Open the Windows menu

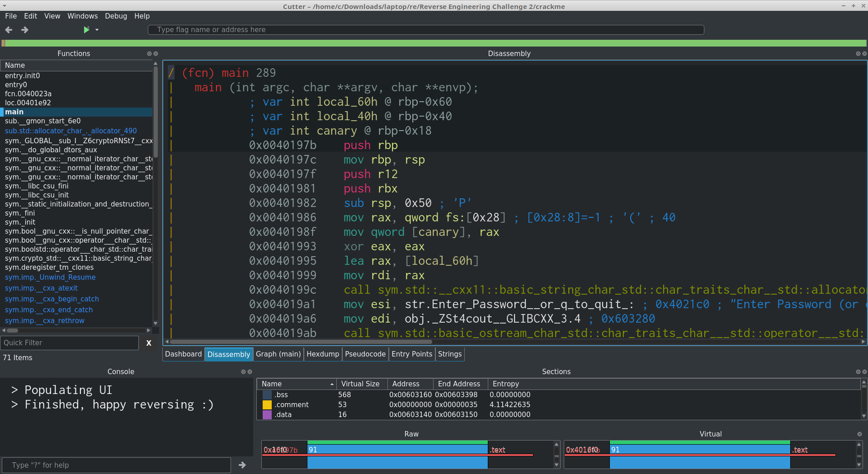click(82, 16)
